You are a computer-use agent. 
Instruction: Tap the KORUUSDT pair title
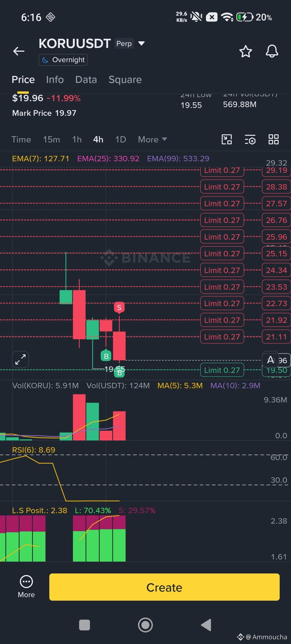click(x=75, y=44)
